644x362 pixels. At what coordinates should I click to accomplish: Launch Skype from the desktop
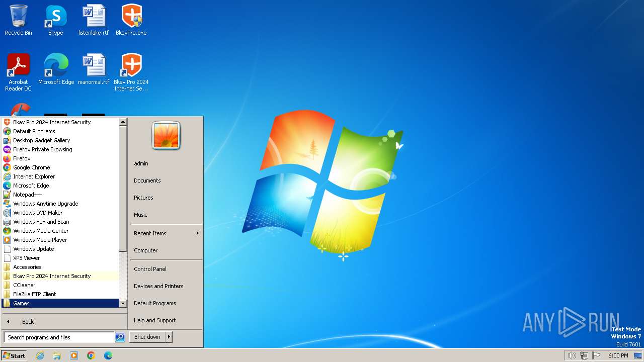click(55, 20)
